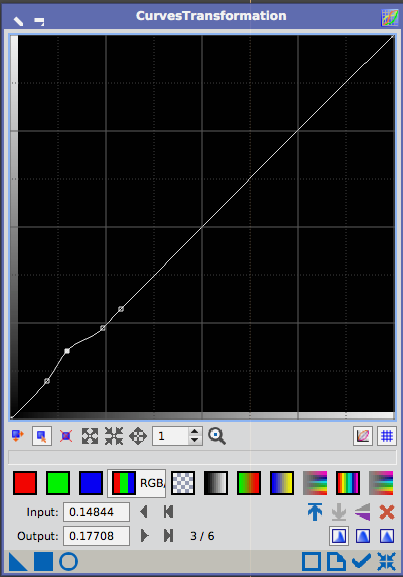Select the CIE L* lightness gradient button
This screenshot has width=403, height=577.
click(x=216, y=483)
